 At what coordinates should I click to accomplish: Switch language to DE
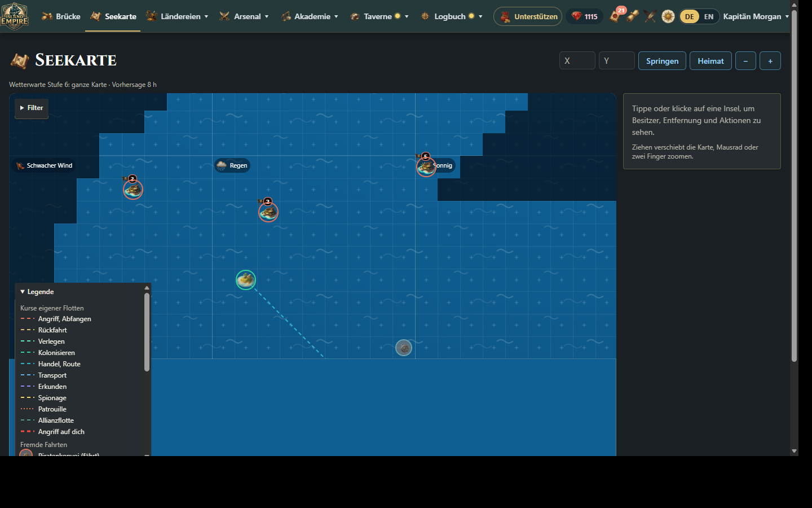(x=690, y=16)
